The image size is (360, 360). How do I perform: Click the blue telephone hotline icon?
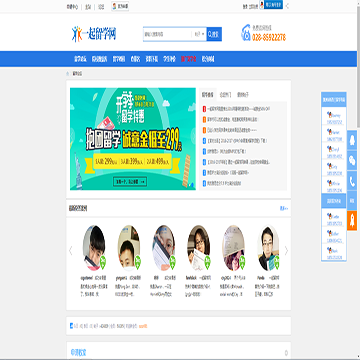click(x=246, y=33)
